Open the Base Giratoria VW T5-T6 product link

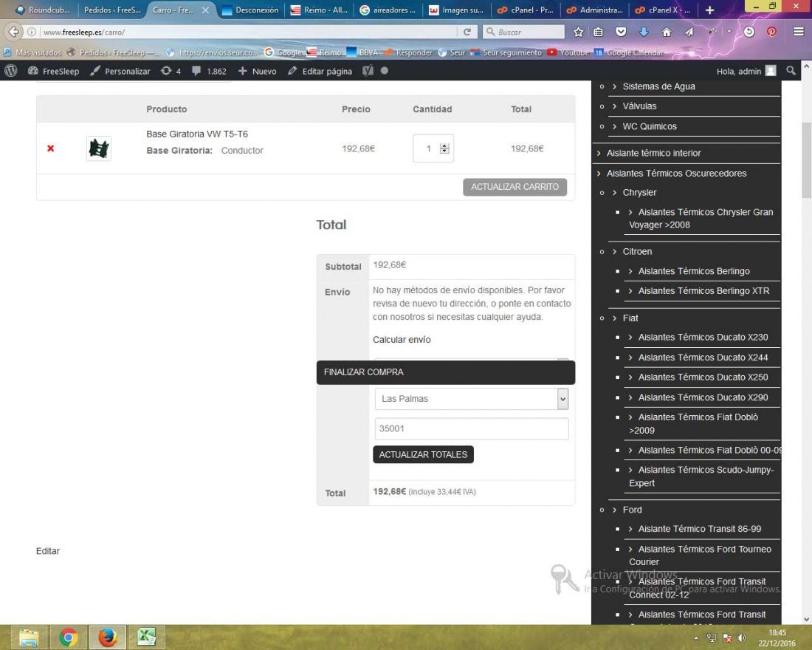click(x=197, y=134)
